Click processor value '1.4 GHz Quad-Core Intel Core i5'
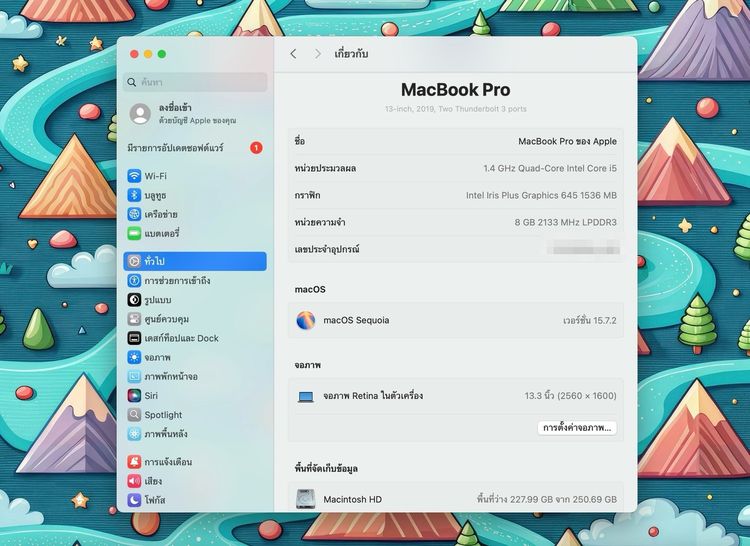The width and height of the screenshot is (750, 546). [x=550, y=168]
